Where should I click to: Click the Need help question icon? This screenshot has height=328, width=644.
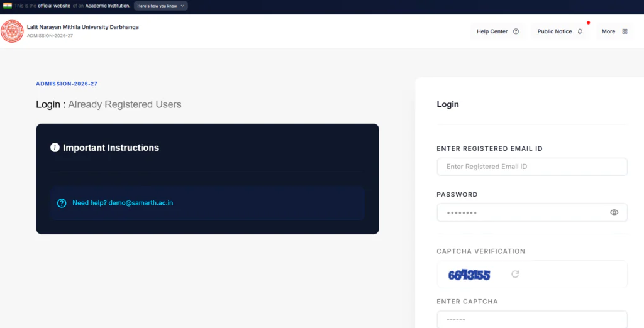[x=62, y=203]
